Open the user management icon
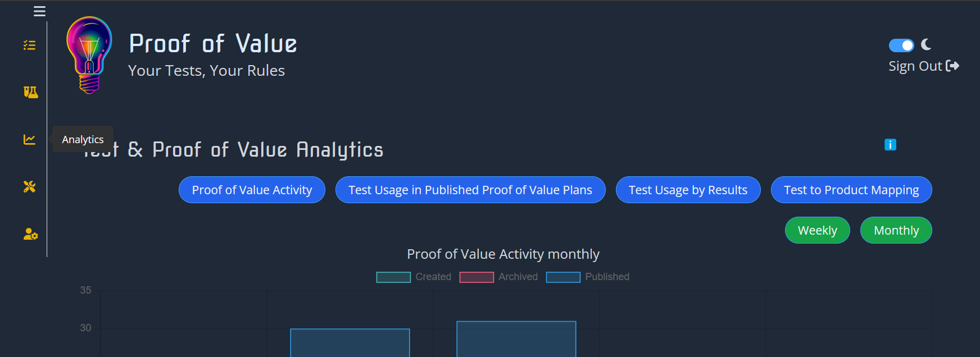Screen dimensions: 980x357 (29, 235)
